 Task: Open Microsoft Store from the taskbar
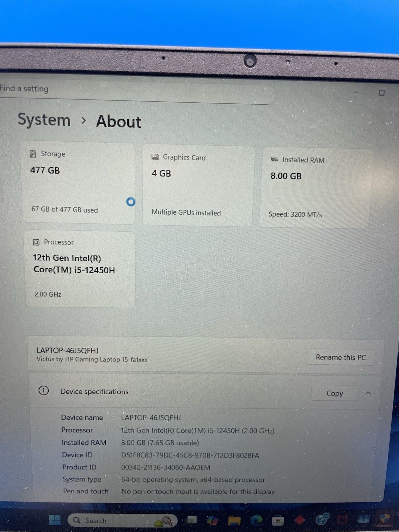click(278, 520)
